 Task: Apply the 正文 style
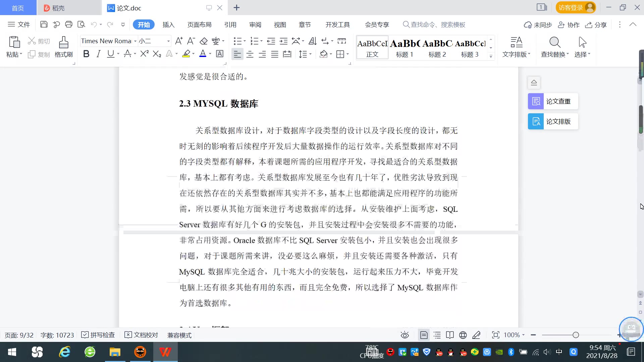(372, 48)
